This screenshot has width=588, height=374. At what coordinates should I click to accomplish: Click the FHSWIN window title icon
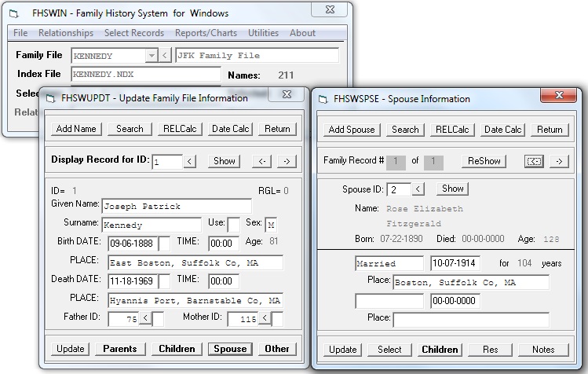pyautogui.click(x=14, y=14)
